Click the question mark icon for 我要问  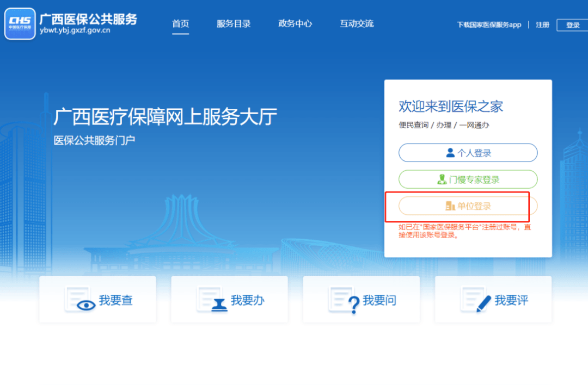click(354, 305)
